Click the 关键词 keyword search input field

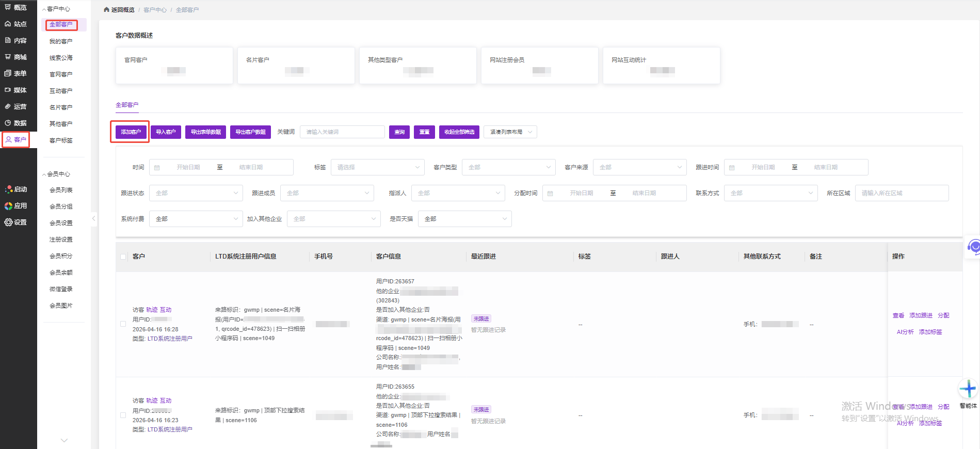pyautogui.click(x=342, y=132)
